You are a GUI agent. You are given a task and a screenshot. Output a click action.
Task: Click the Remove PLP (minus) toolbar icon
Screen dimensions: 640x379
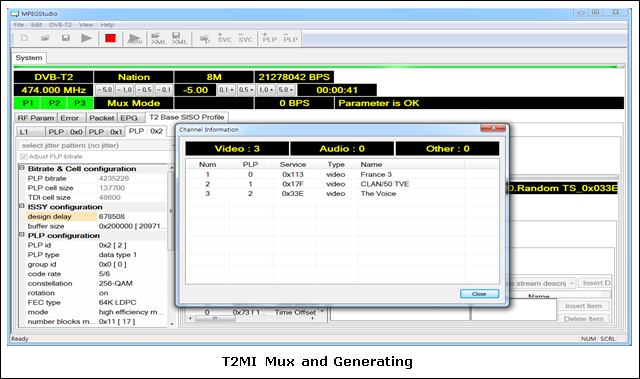click(x=290, y=38)
